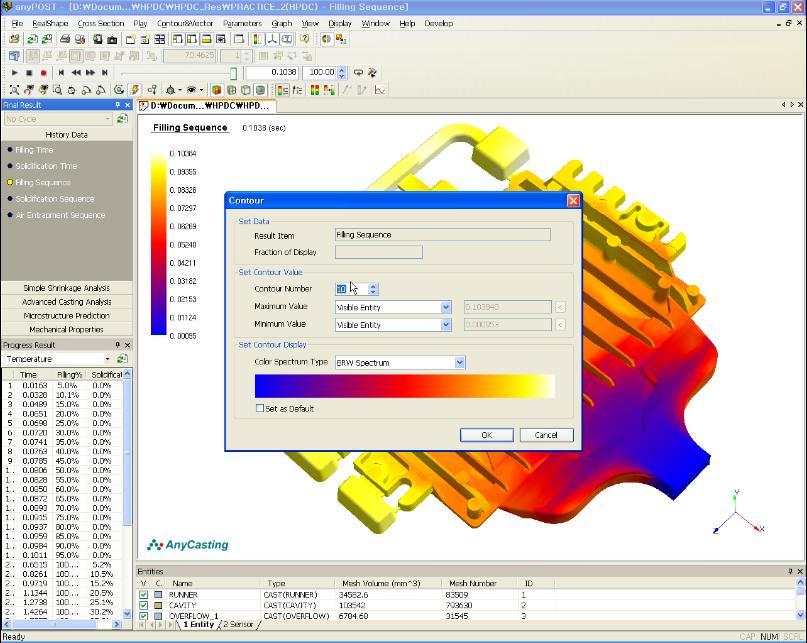The width and height of the screenshot is (807, 643).
Task: Uncheck visibility of OVERFLOW_1 entity
Action: pyautogui.click(x=144, y=616)
